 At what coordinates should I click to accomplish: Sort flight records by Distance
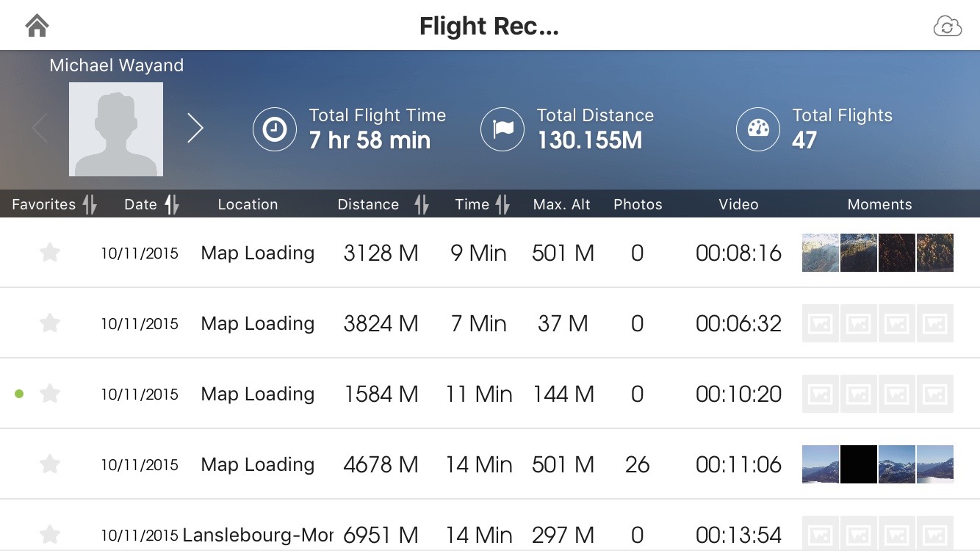[x=382, y=205]
